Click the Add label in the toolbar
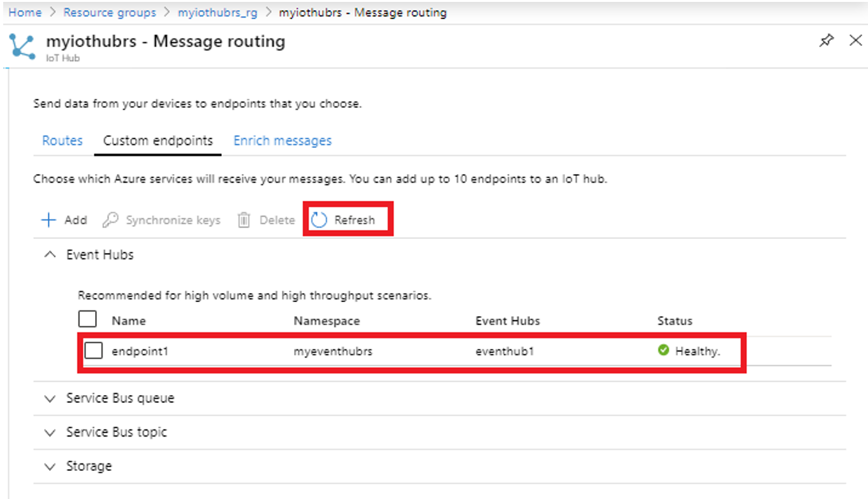Image resolution: width=868 pixels, height=499 pixels. (76, 220)
